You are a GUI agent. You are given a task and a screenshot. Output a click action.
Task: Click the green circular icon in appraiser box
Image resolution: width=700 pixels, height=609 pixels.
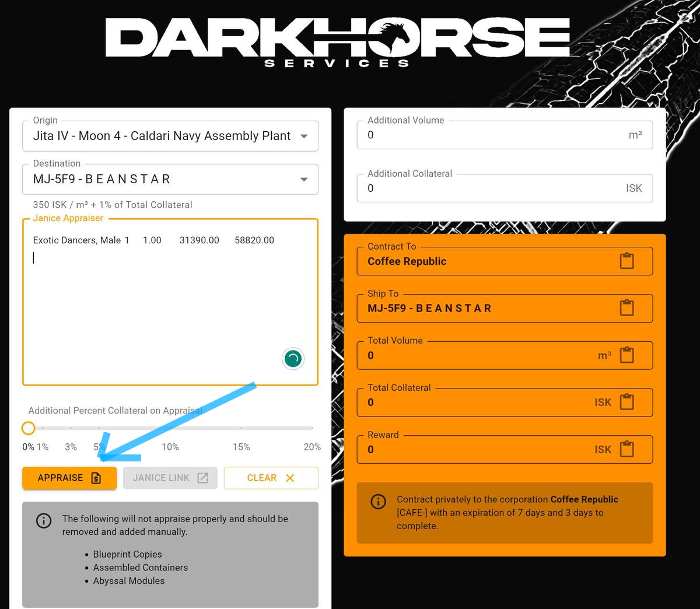tap(293, 358)
